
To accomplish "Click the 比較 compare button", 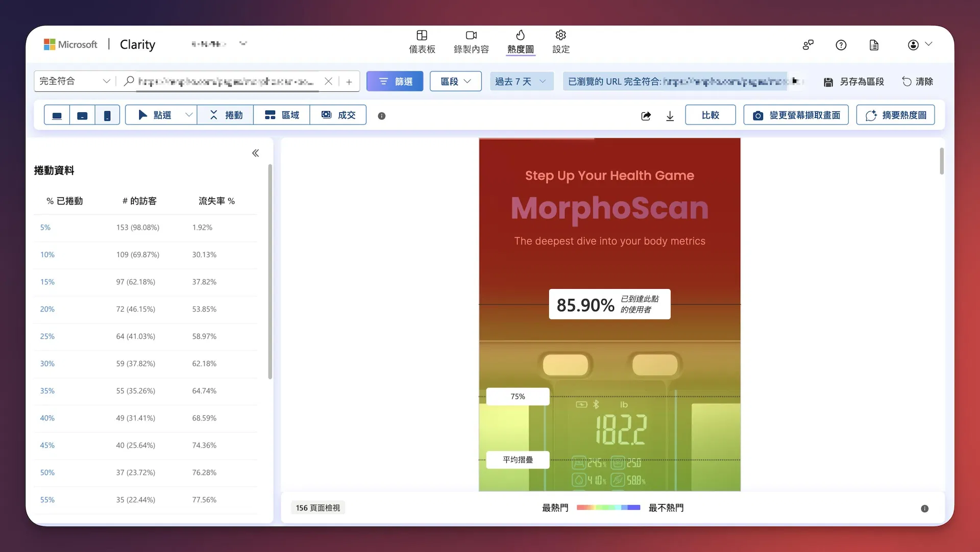I will (x=710, y=115).
